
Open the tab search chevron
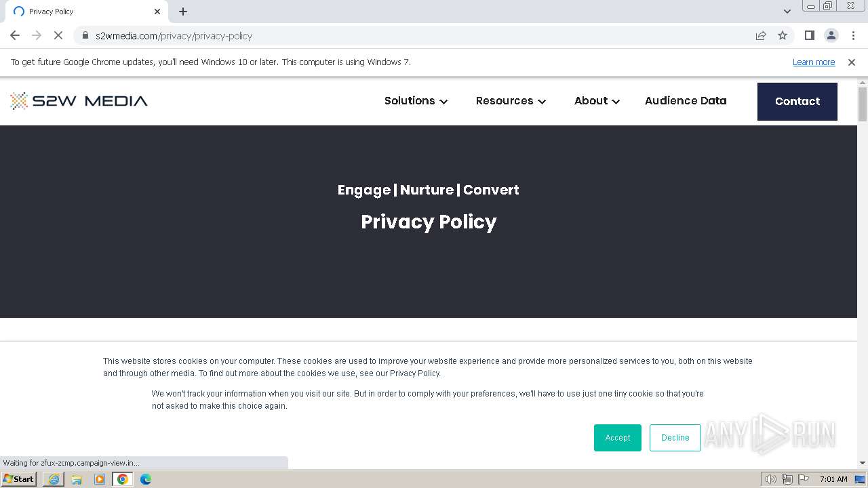[x=787, y=12]
